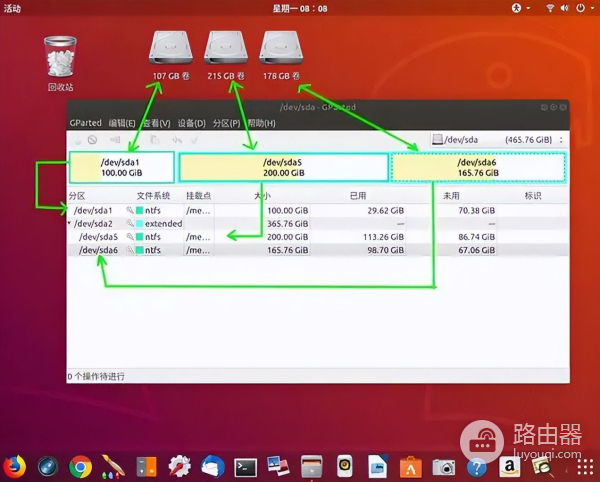The height and width of the screenshot is (482, 600).
Task: Open the 178 GB volume desktop icon
Action: (281, 48)
